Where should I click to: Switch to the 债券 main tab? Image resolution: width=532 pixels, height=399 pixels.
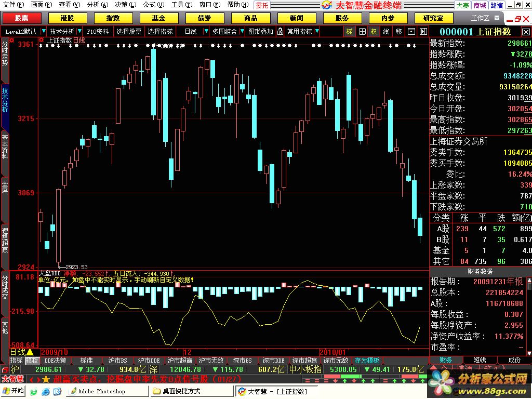point(204,18)
